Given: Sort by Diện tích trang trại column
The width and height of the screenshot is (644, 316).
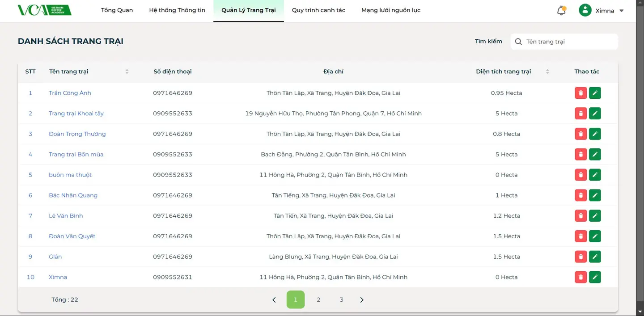Looking at the screenshot, I should (x=547, y=72).
